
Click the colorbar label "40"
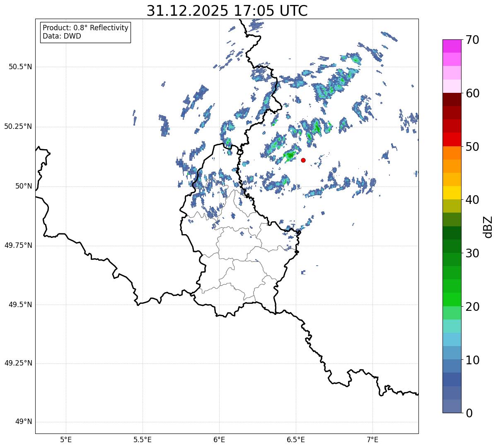473,200
